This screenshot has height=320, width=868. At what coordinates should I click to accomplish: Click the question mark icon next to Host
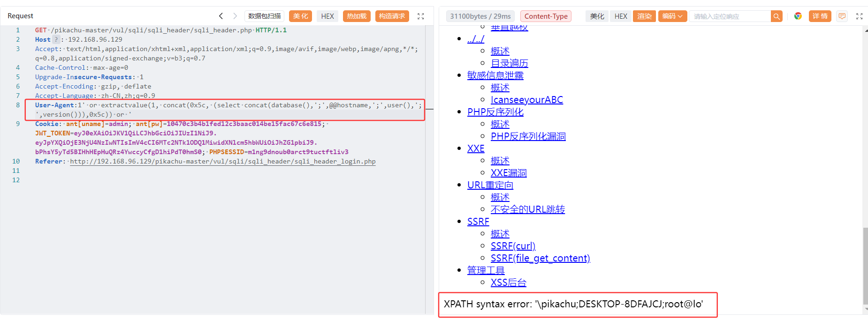[56, 39]
